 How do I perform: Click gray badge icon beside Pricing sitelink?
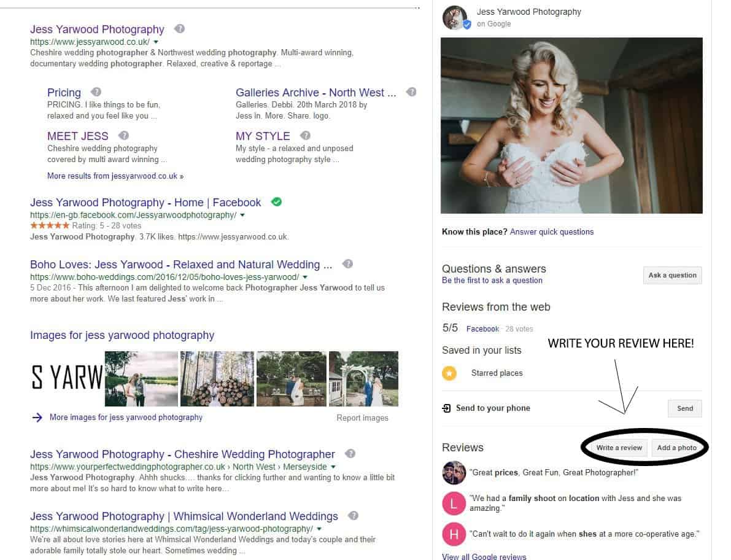coord(95,92)
